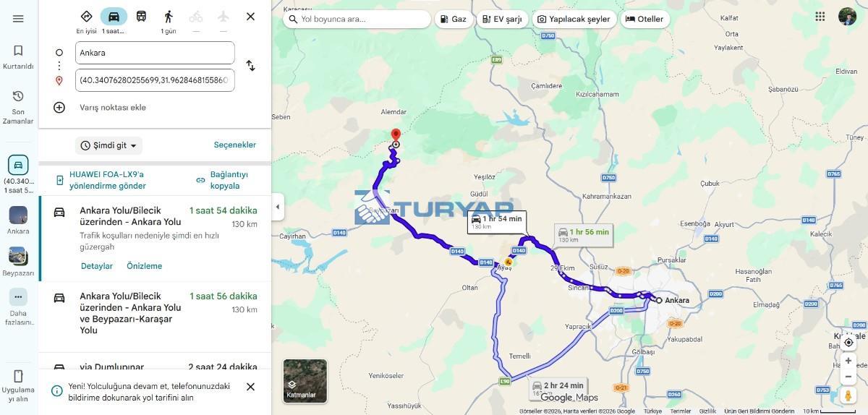Switch to best travel mode option
This screenshot has height=415, width=868.
click(86, 16)
